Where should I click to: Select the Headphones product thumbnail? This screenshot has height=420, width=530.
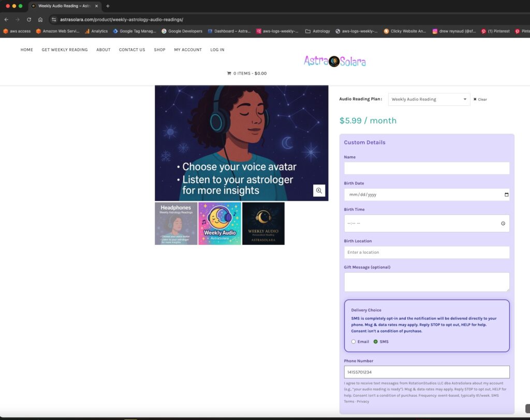click(x=176, y=223)
